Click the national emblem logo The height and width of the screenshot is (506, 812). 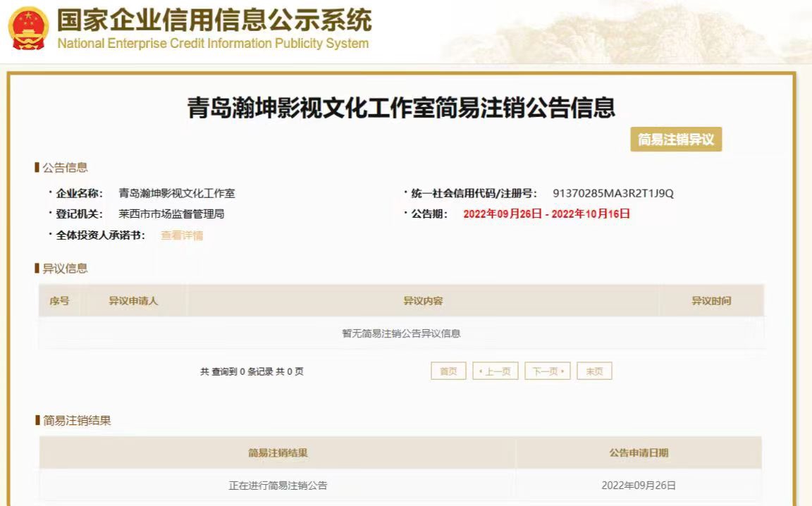28,28
